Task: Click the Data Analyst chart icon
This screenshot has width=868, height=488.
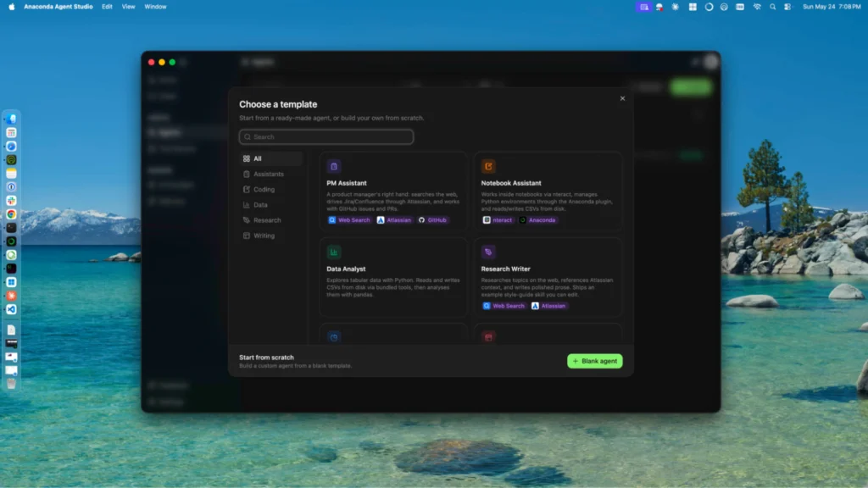Action: pyautogui.click(x=334, y=252)
